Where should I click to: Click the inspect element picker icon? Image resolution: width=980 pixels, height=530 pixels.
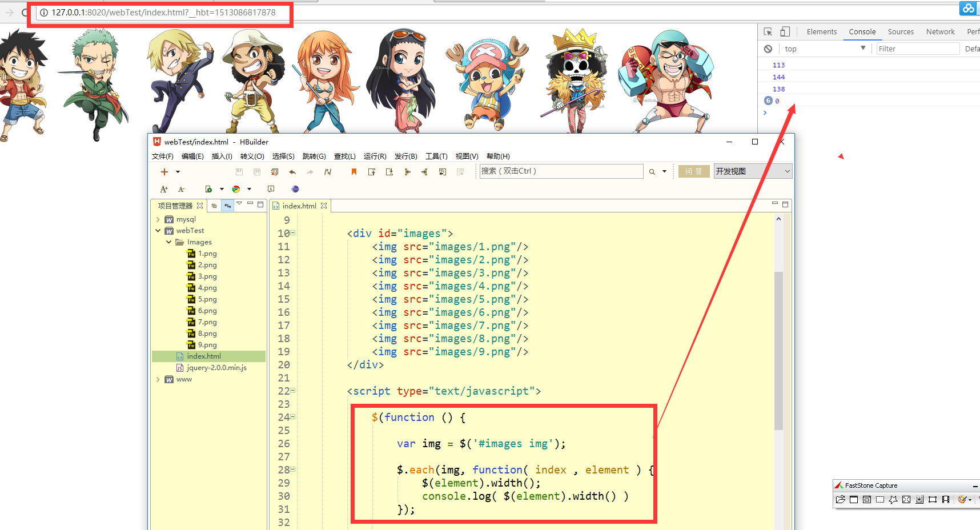[768, 32]
